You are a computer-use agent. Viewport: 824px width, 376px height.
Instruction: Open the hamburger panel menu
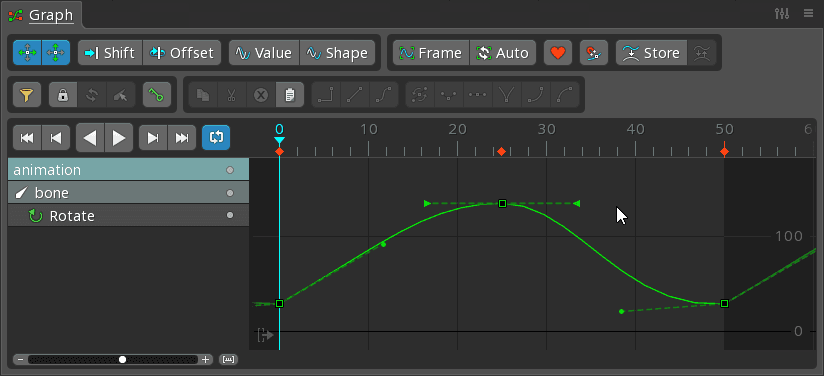pos(808,14)
